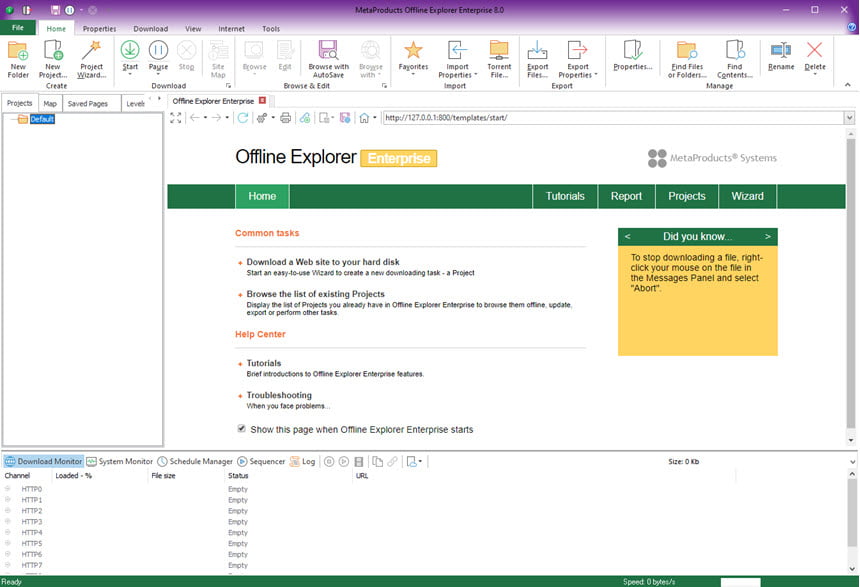Click Browse with AutoSave
The width and height of the screenshot is (860, 587).
tap(329, 59)
